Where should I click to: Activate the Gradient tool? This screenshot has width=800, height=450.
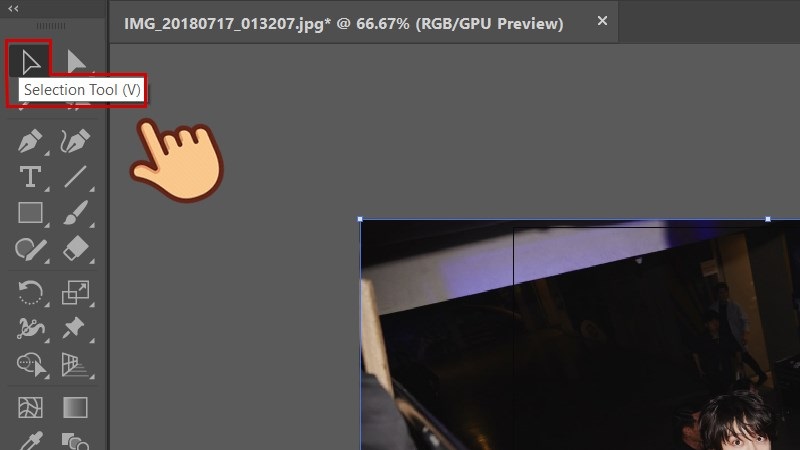click(76, 408)
